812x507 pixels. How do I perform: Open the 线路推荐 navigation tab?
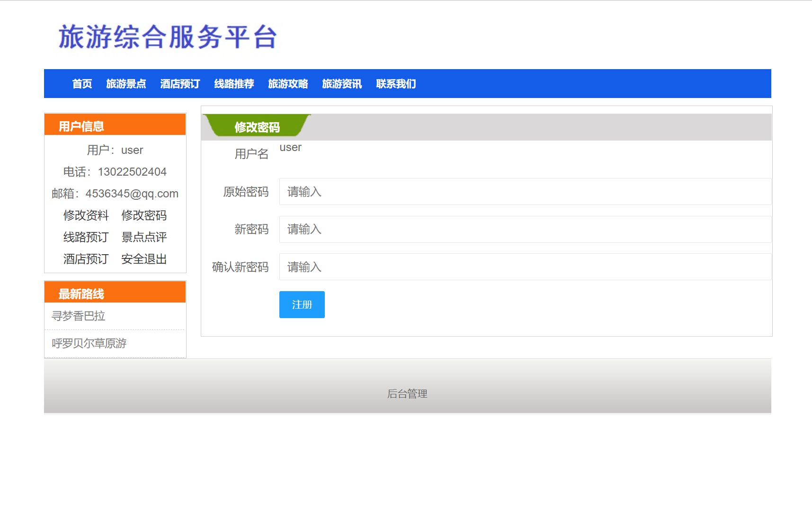coord(233,83)
